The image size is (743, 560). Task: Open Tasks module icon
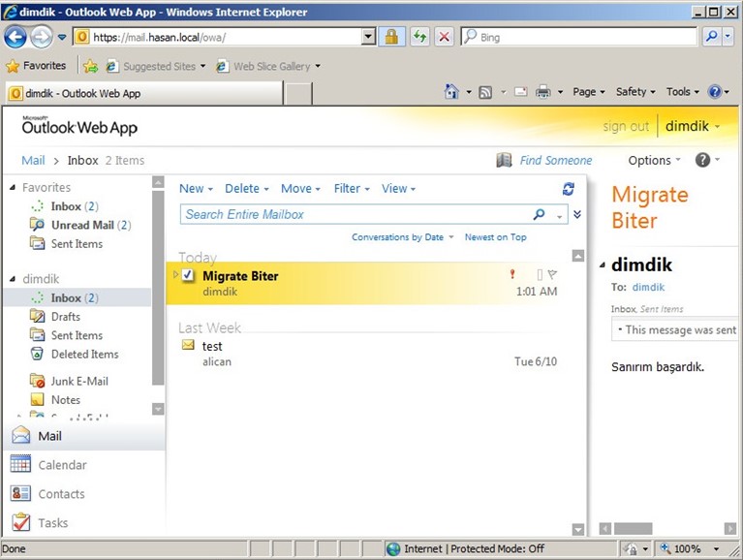pos(20,522)
